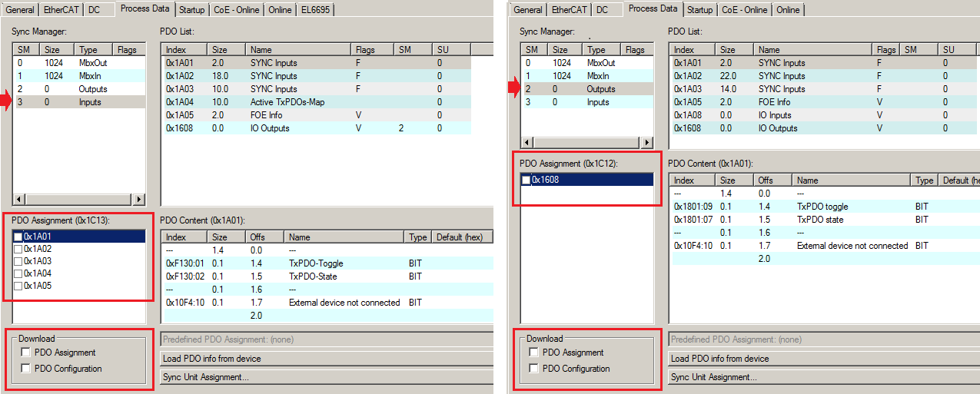Click Default (hex) column header in left PDO Content

click(x=462, y=237)
